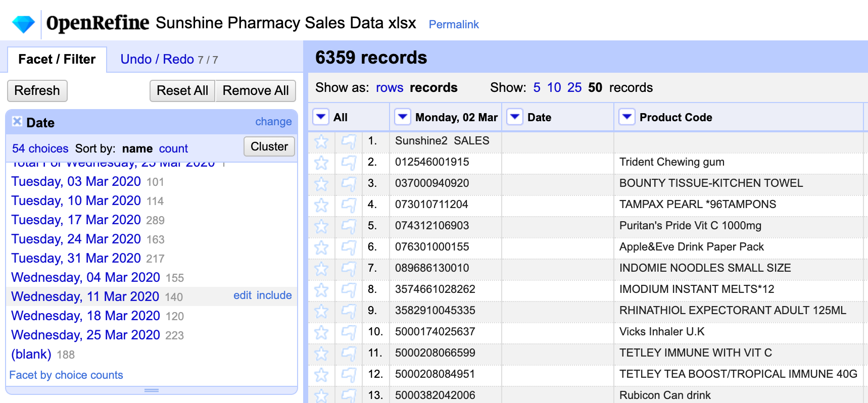Open the Permalink link

(x=453, y=24)
